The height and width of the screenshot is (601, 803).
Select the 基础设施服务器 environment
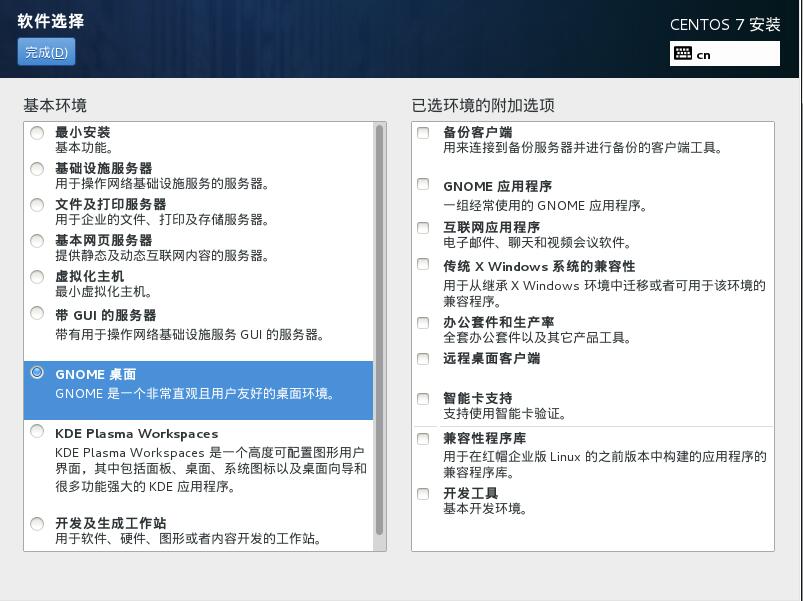[x=36, y=169]
